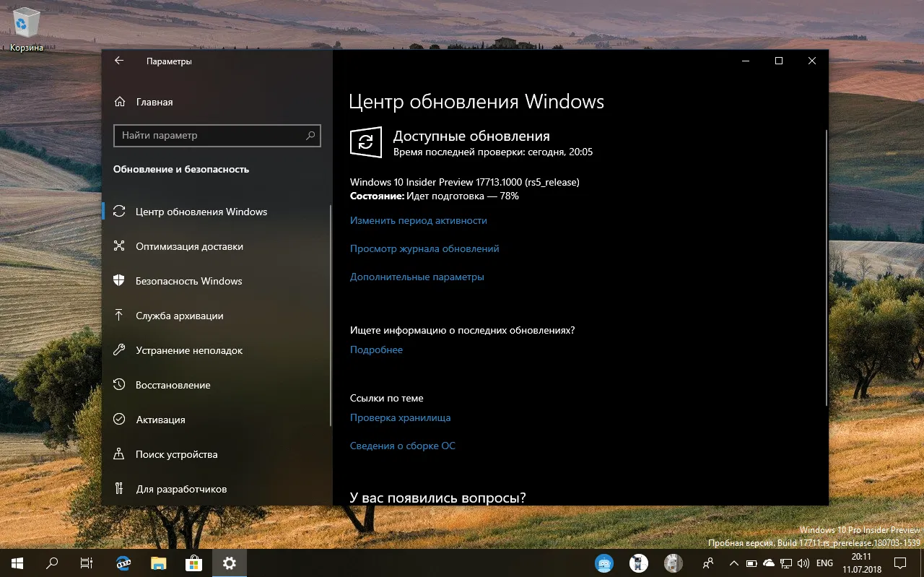
Task: Select the Оптимизация доставки icon
Action: pos(118,246)
